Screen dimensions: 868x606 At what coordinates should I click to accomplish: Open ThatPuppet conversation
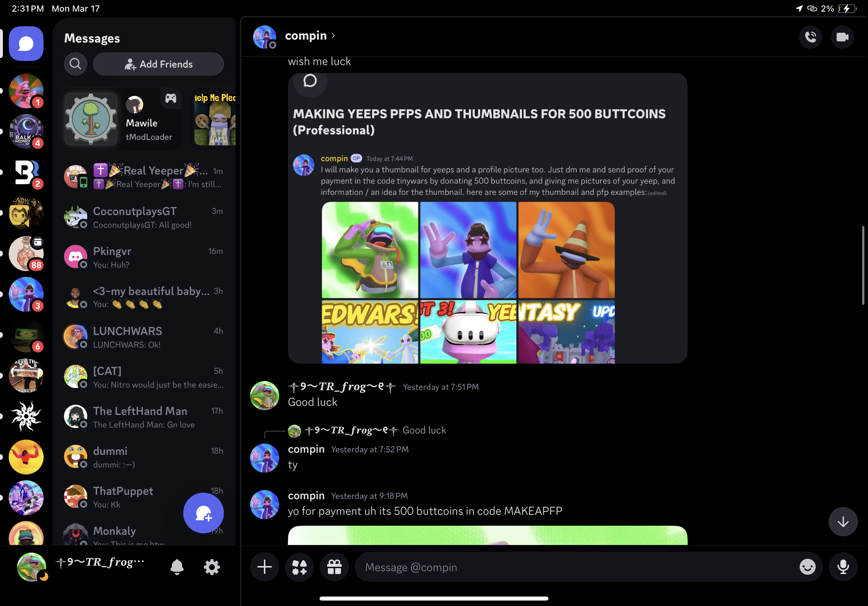pyautogui.click(x=144, y=497)
